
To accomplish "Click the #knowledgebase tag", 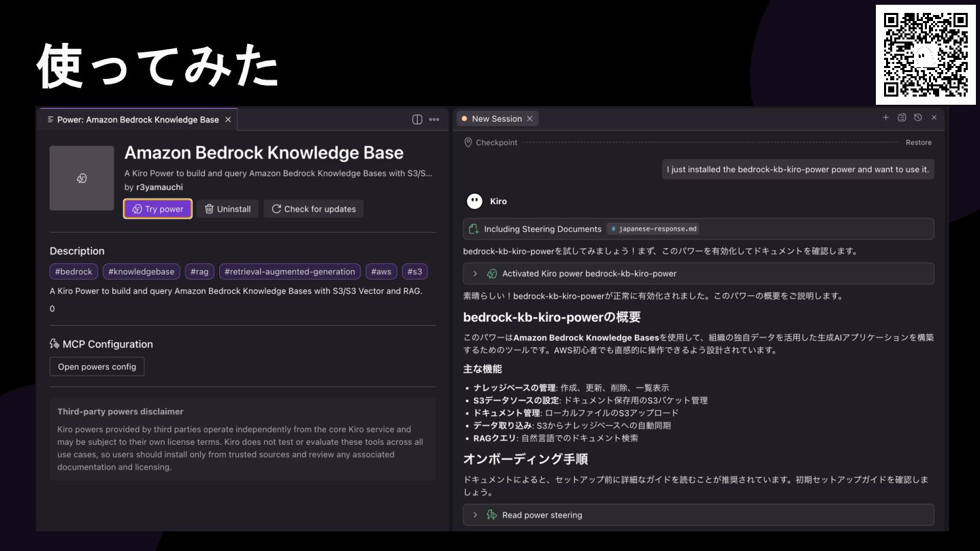I will point(142,271).
